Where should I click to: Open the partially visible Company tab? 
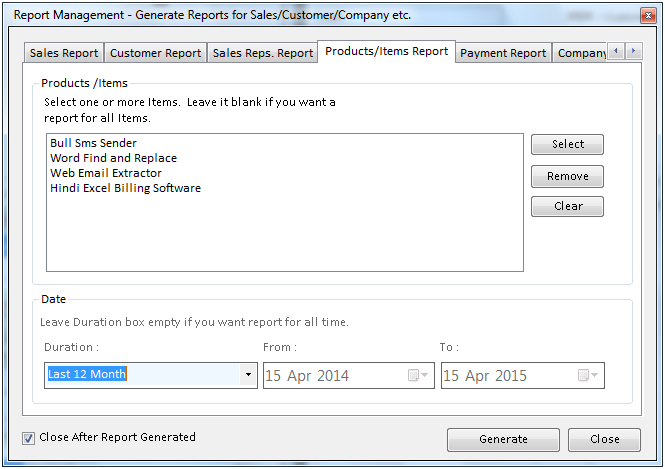click(580, 53)
